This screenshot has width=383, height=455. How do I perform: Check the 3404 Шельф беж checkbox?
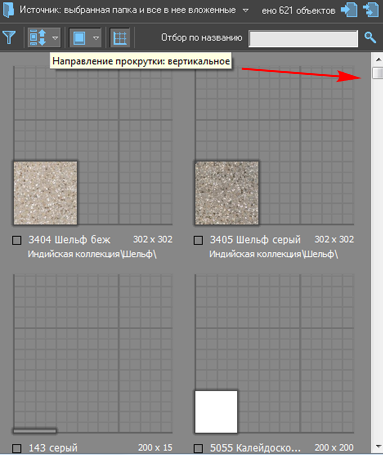[16, 240]
